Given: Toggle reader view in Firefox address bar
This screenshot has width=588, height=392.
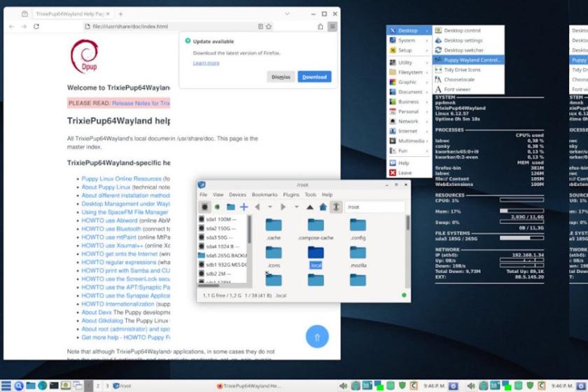Looking at the screenshot, I should click(x=260, y=27).
